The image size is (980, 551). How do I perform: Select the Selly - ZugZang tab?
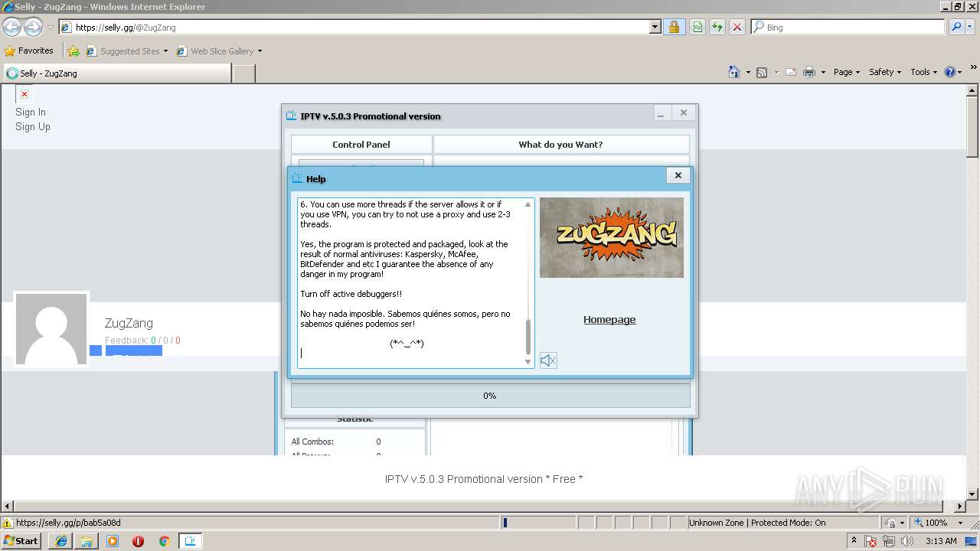pos(117,73)
